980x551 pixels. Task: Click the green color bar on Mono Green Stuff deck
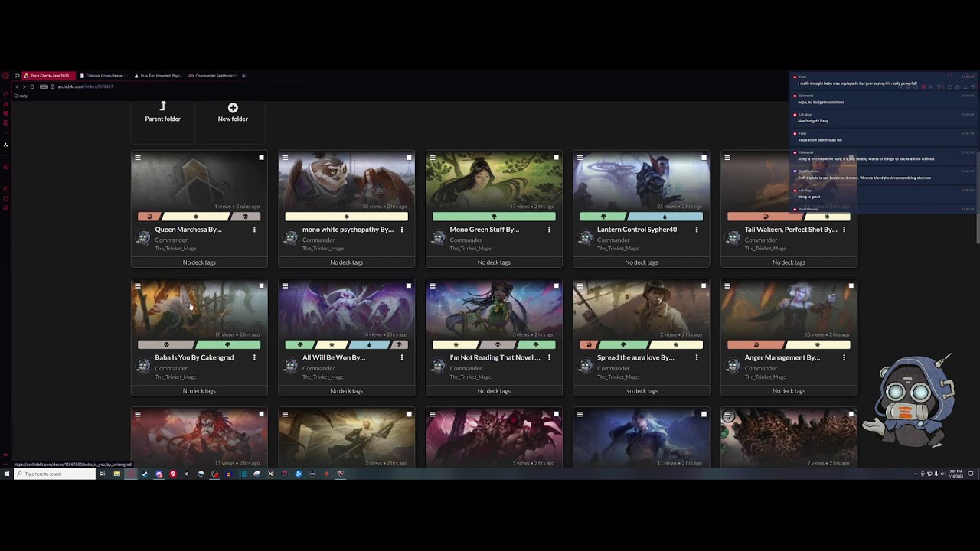(x=494, y=217)
